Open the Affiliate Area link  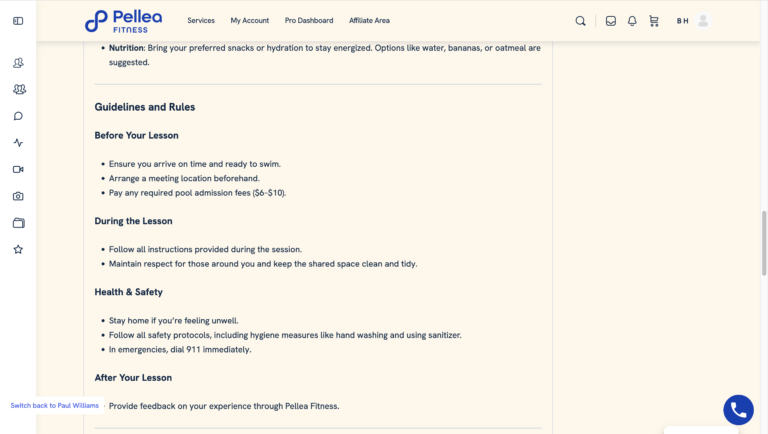click(369, 21)
